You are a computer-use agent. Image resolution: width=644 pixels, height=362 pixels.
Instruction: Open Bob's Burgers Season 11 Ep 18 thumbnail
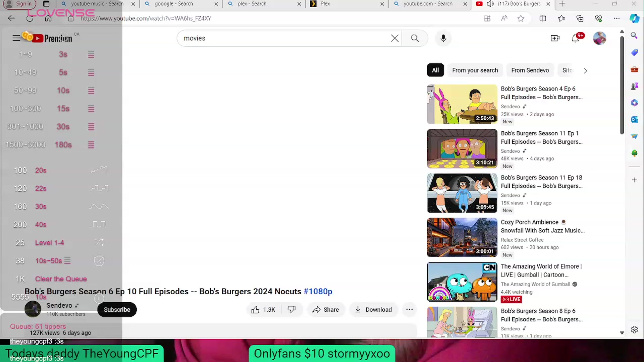point(462,193)
